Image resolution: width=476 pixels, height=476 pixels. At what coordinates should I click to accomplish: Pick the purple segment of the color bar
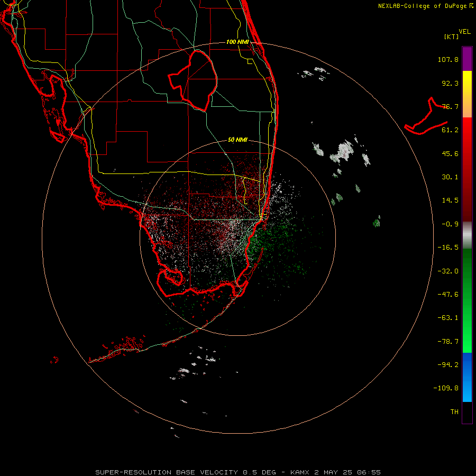[x=467, y=59]
